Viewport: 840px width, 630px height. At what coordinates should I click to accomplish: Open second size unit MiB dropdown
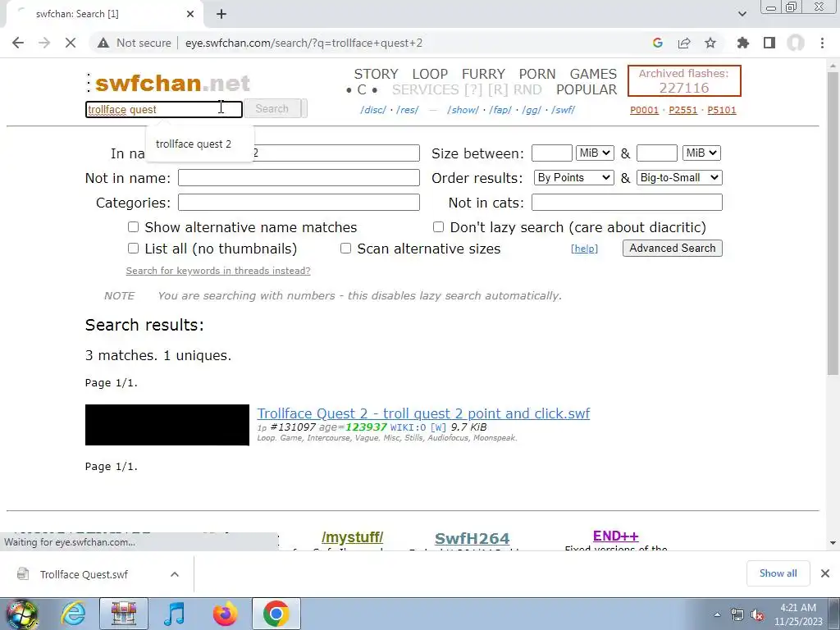coord(702,153)
